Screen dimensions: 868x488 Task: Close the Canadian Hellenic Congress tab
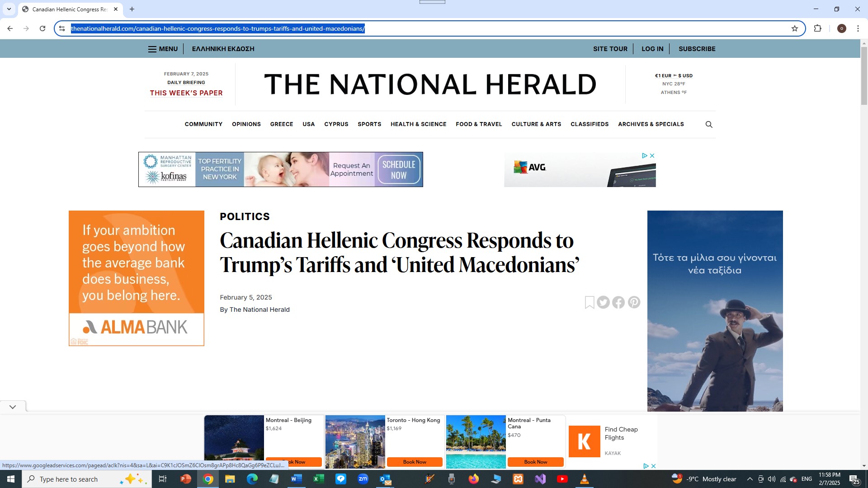tap(116, 9)
